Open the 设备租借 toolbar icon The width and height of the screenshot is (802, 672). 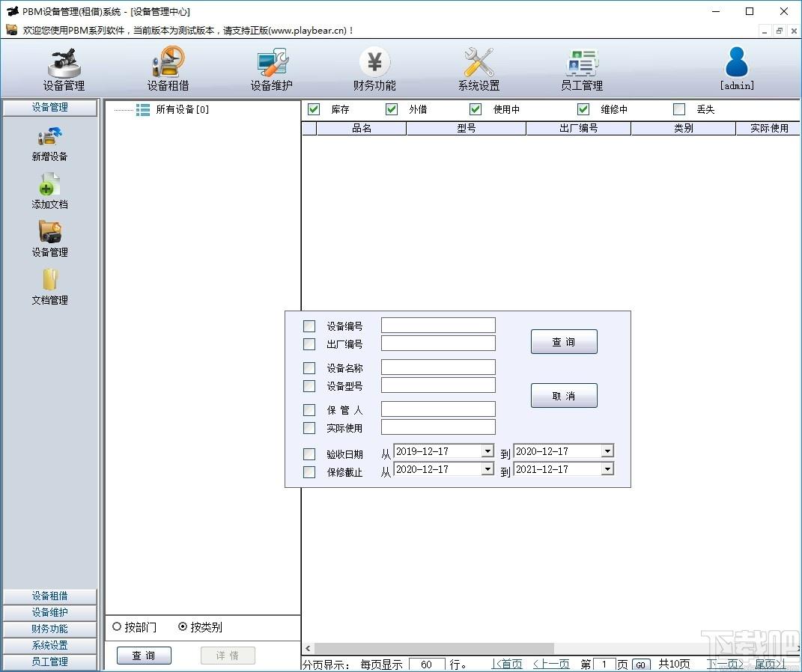pyautogui.click(x=168, y=62)
